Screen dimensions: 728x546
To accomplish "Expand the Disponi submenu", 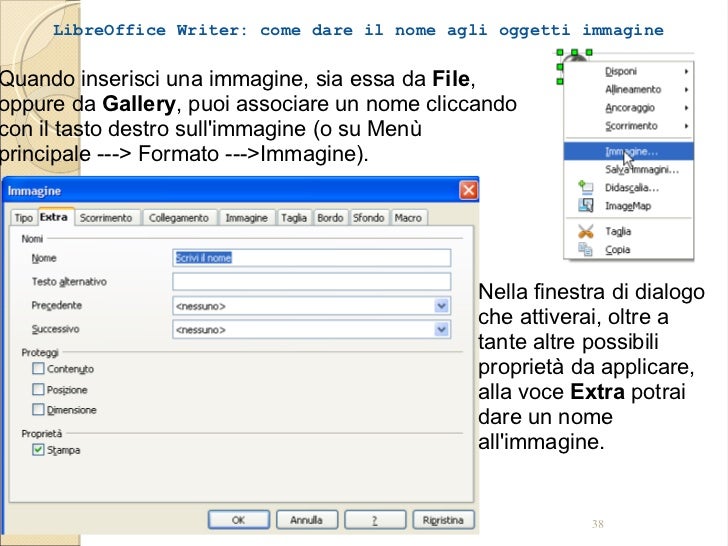I will [x=628, y=71].
